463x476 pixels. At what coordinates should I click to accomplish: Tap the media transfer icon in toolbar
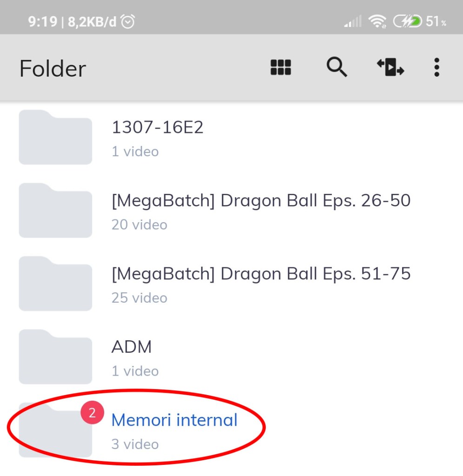pyautogui.click(x=390, y=68)
